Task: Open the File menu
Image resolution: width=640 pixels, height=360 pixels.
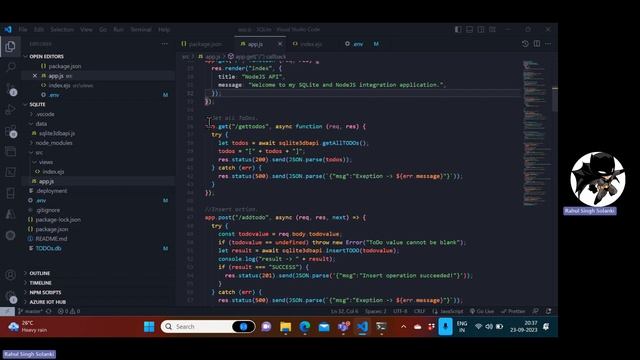Action: coord(23,29)
